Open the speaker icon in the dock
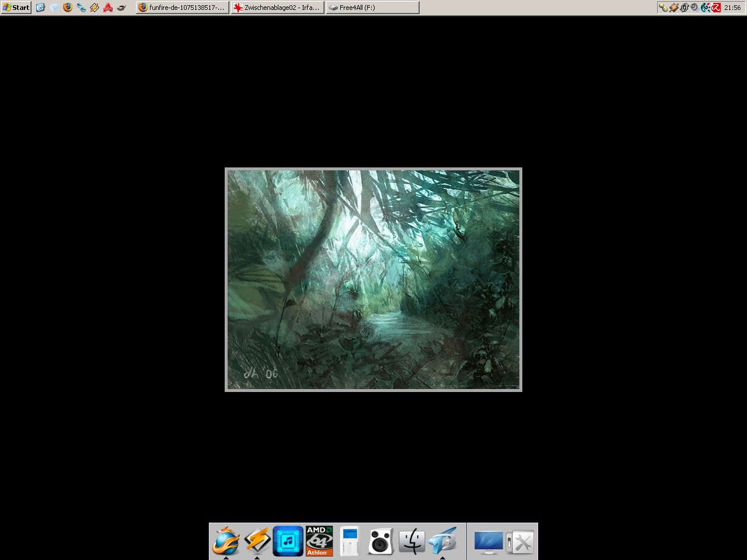747x560 pixels. click(381, 541)
